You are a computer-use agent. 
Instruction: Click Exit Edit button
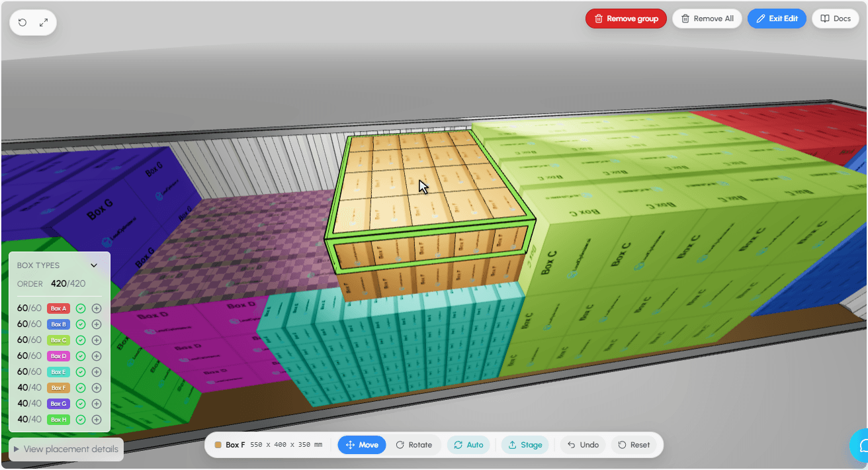777,19
